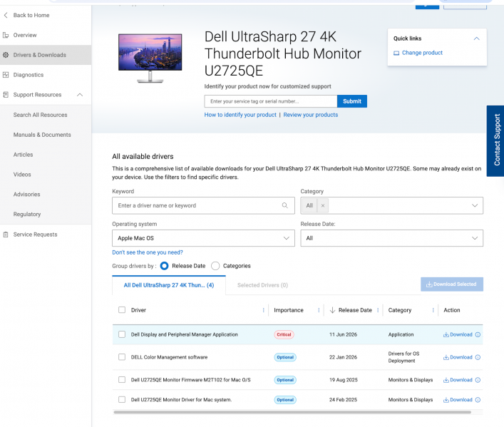Click Download Selected button
Screen dimensions: 504x427
click(x=452, y=284)
